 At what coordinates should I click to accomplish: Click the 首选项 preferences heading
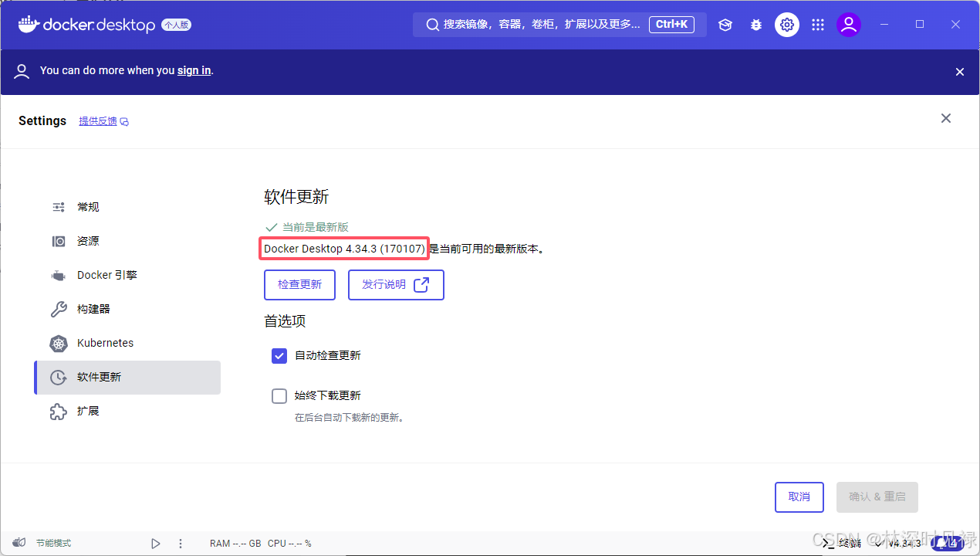click(x=285, y=321)
